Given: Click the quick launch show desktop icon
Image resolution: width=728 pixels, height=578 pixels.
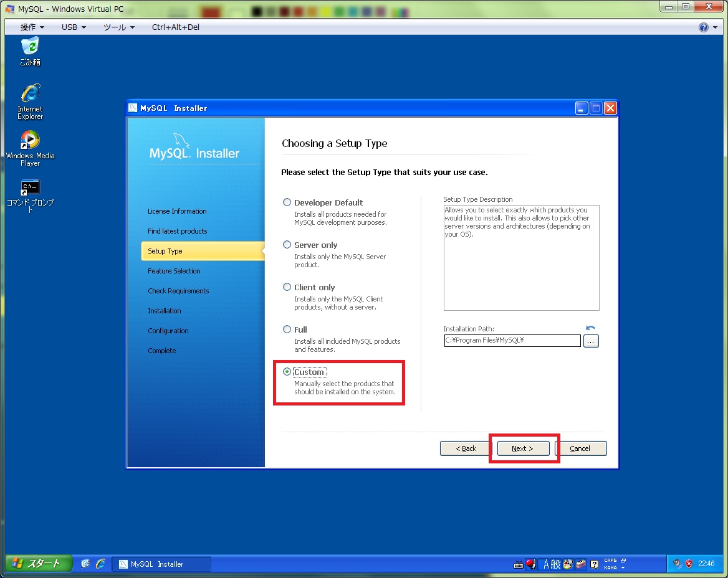Looking at the screenshot, I should click(x=85, y=564).
